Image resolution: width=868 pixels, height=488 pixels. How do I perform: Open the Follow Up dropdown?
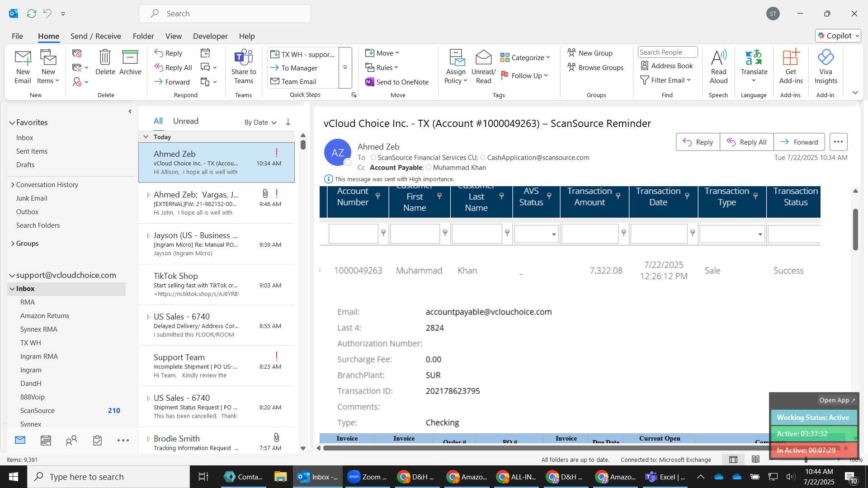tap(524, 75)
